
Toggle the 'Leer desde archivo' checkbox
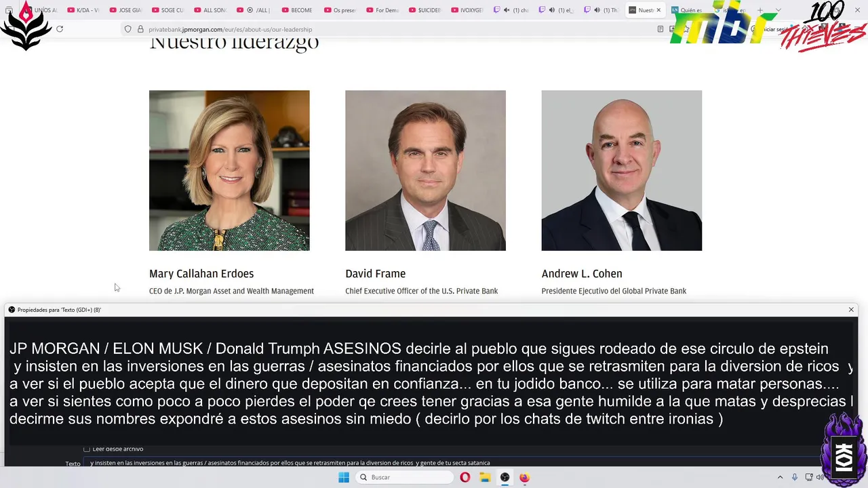click(87, 449)
